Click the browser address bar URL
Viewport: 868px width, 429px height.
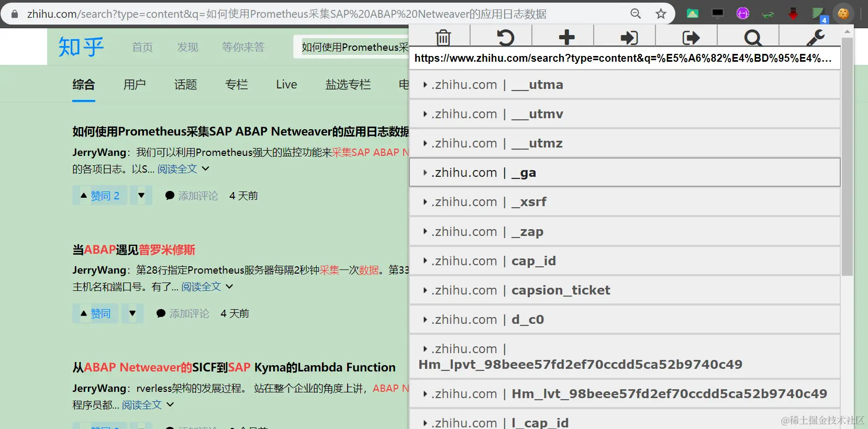coord(287,14)
